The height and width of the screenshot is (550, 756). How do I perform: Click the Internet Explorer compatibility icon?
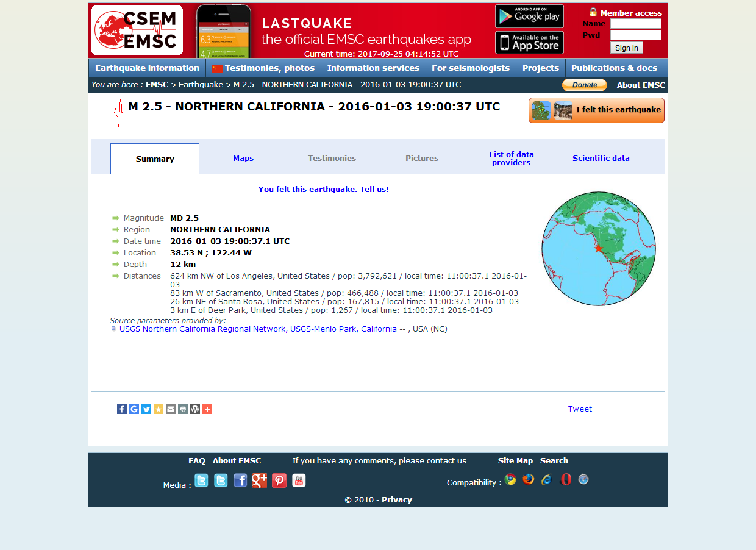point(547,479)
